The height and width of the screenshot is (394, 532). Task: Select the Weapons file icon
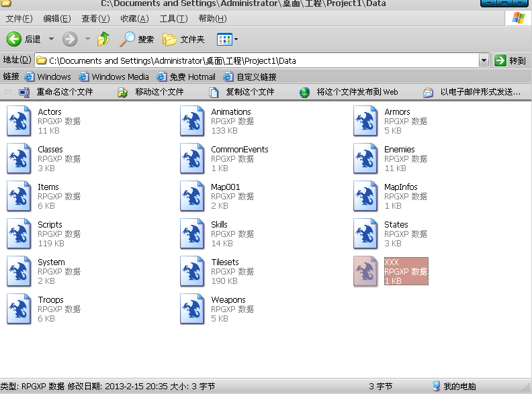[192, 309]
